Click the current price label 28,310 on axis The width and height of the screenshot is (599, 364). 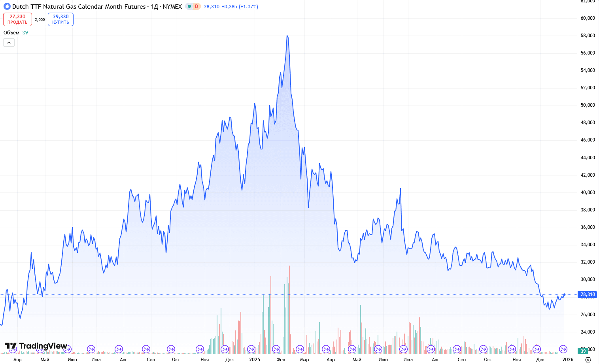click(588, 294)
